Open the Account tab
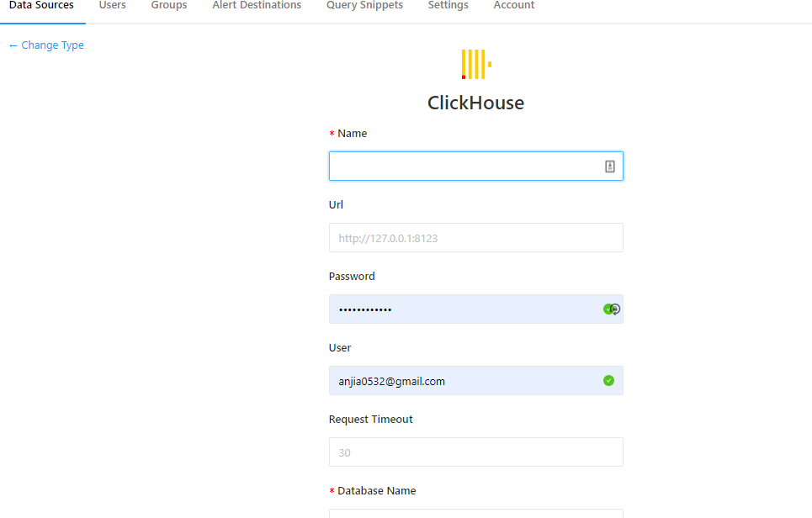Viewport: 812px width, 518px height. tap(514, 6)
